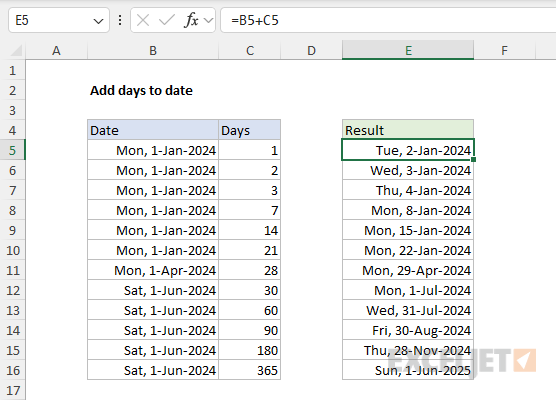Click the Select All corner triangle

[x=16, y=51]
